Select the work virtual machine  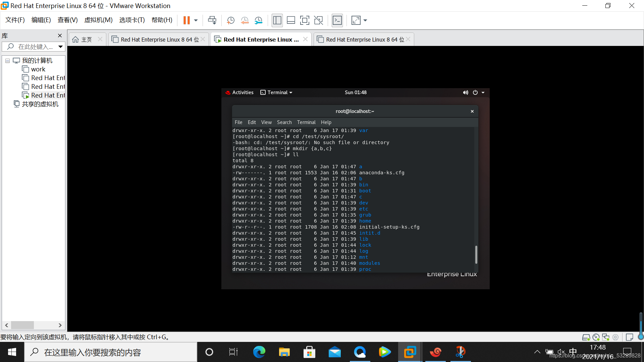[x=38, y=69]
